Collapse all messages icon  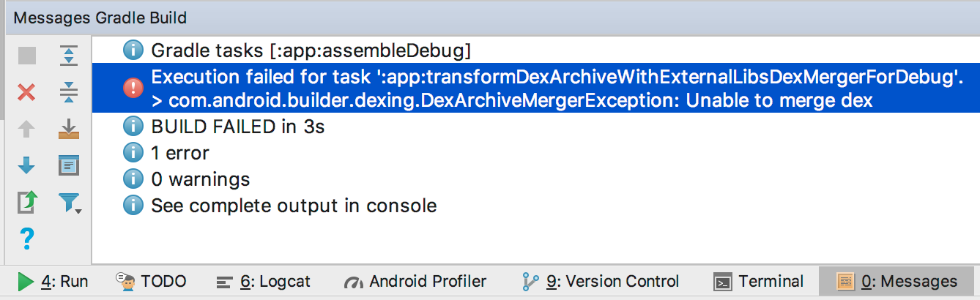pos(69,92)
